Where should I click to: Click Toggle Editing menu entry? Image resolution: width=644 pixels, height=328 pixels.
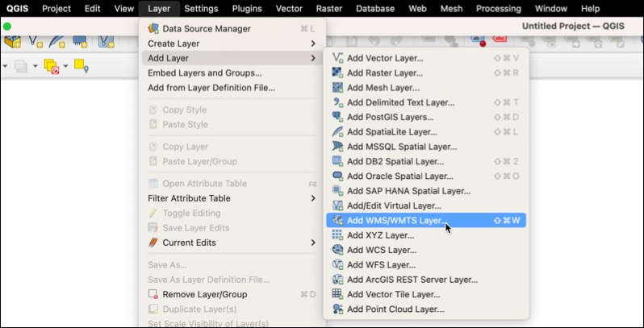232,214
